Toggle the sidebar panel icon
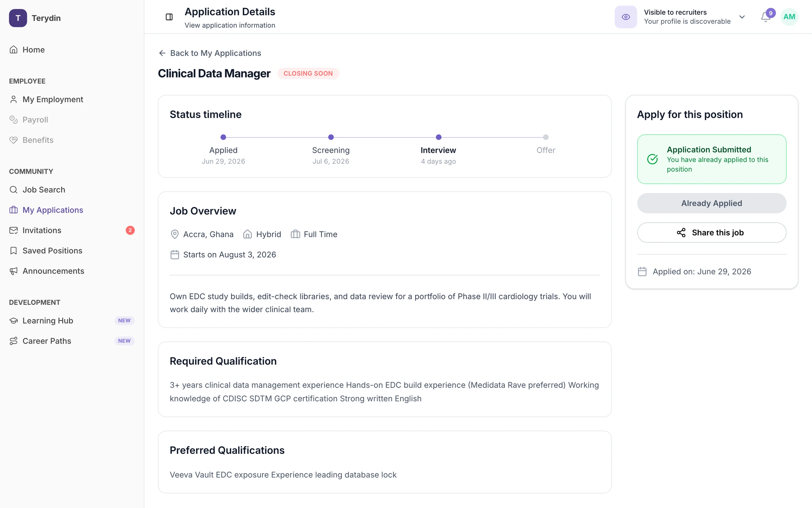Screen dimensions: 812x508 (x=169, y=17)
